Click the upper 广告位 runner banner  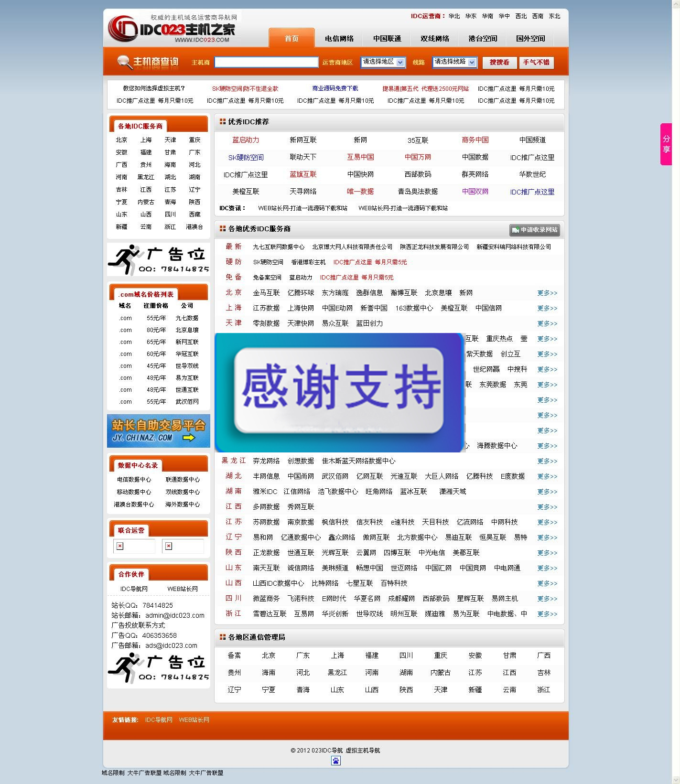click(x=159, y=259)
